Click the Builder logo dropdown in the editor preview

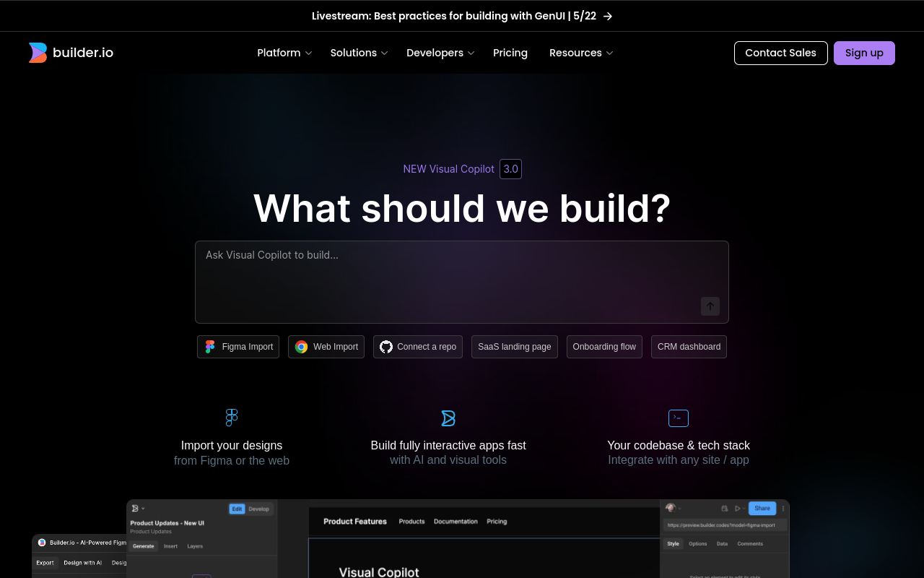138,509
